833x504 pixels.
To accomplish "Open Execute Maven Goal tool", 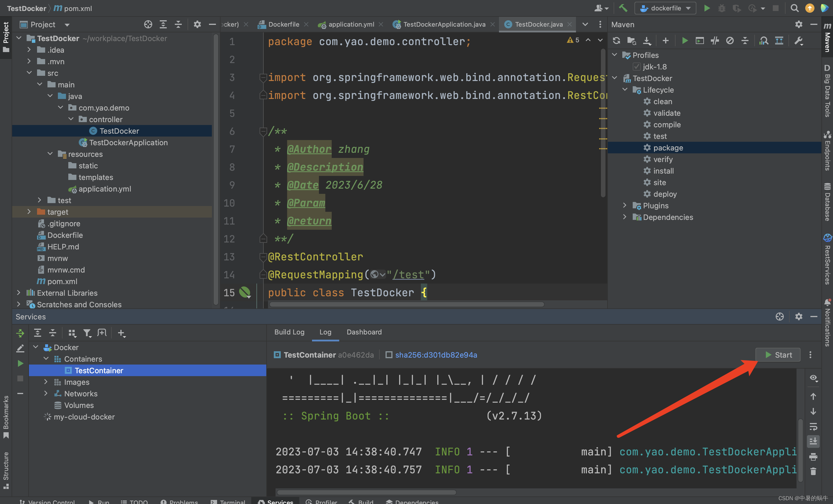I will [700, 40].
